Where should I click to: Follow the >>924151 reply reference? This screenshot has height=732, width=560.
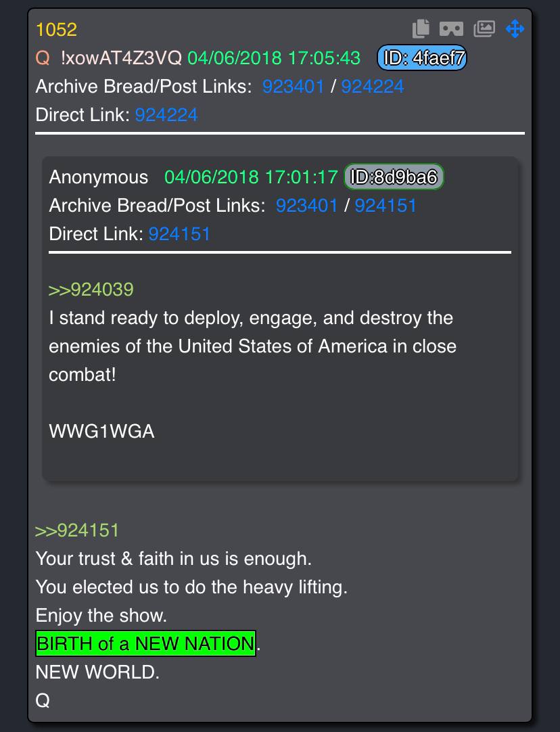coord(77,530)
